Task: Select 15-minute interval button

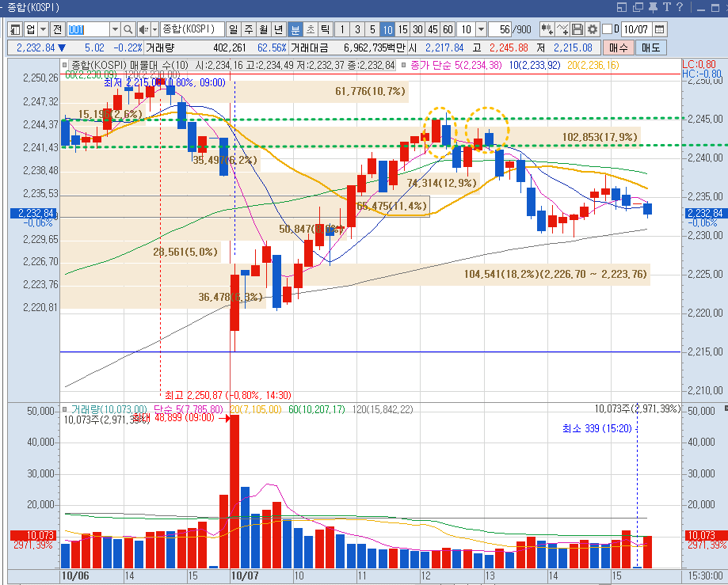Action: point(403,30)
